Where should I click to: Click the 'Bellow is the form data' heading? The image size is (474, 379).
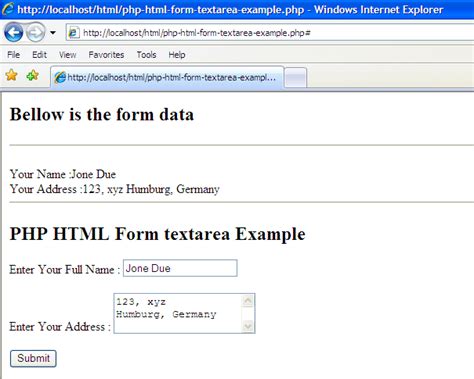coord(102,115)
